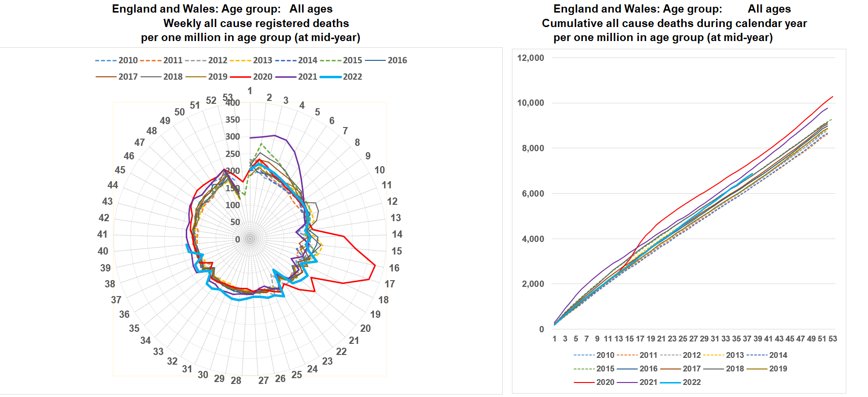
Task: Click the 12,000 y-axis label on cumulative chart
Action: (x=530, y=58)
